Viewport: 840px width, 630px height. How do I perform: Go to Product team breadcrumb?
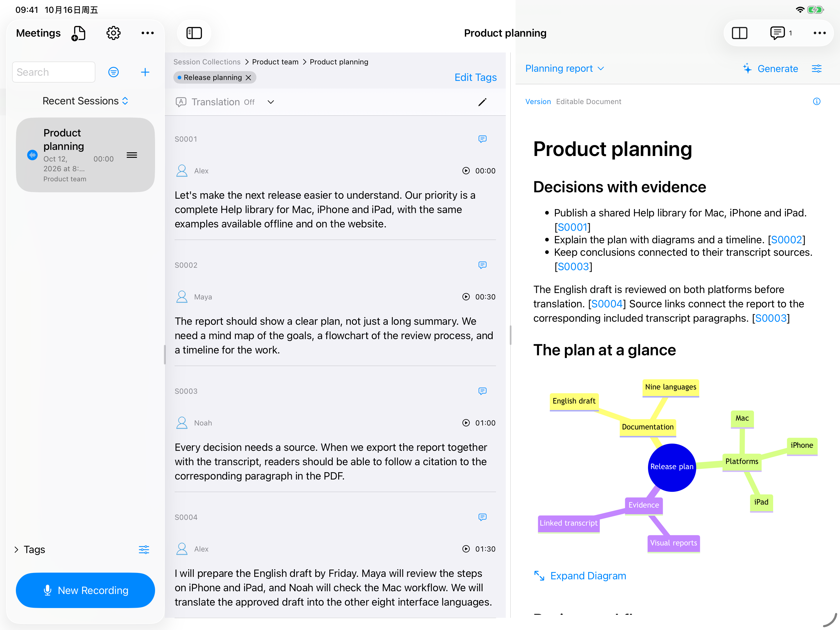pos(275,62)
